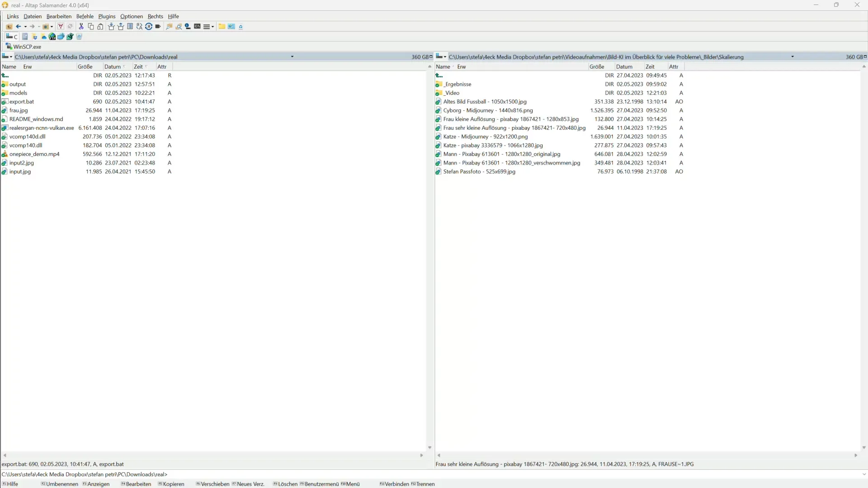Expand right panel path history dropdown
This screenshot has height=488, width=868.
pos(793,56)
